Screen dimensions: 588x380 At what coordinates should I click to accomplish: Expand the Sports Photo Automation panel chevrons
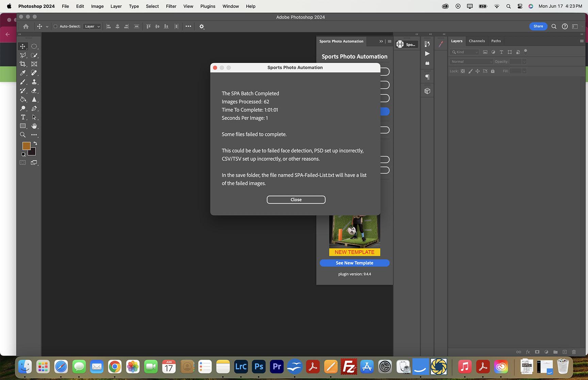(381, 42)
